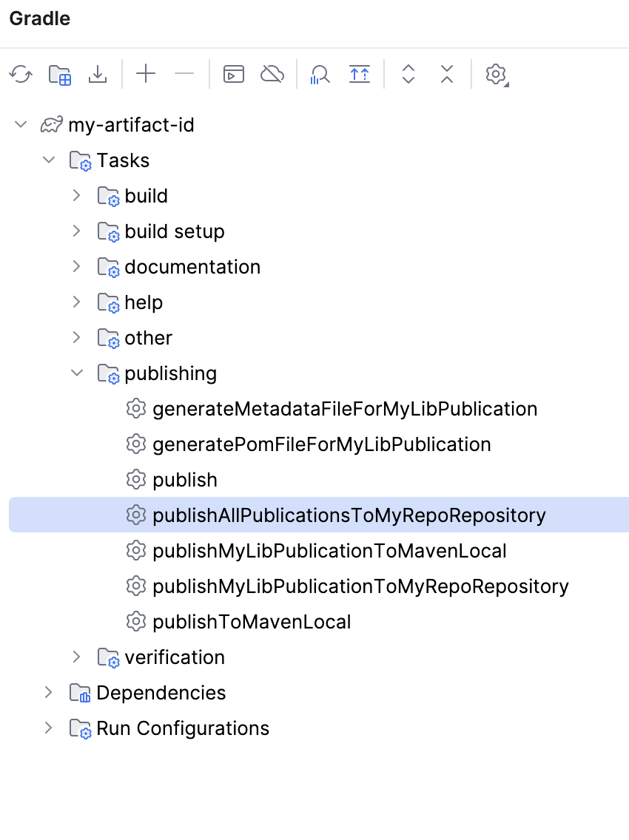
Task: Click the my-artifact-id elephant icon
Action: tap(52, 125)
